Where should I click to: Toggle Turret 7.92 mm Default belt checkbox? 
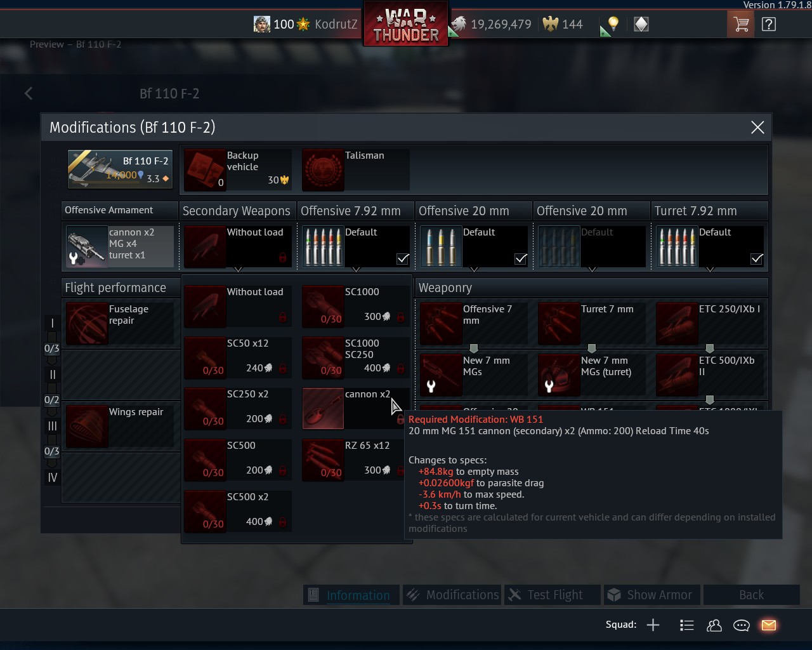pos(756,258)
